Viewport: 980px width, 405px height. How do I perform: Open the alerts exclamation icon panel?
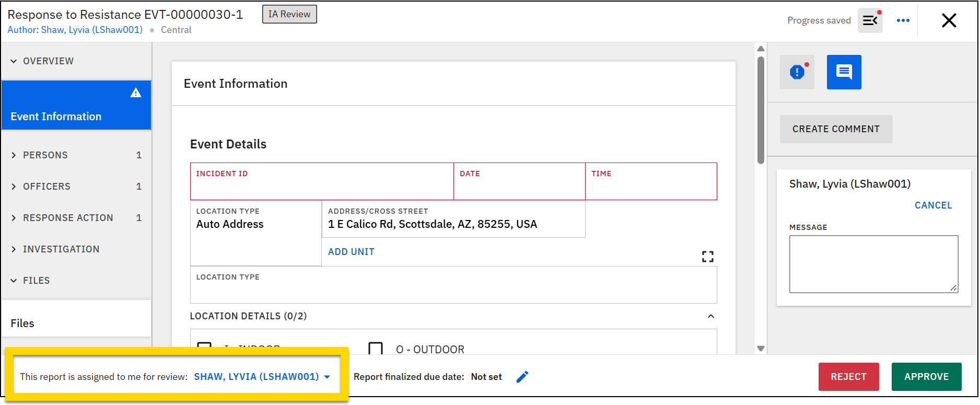click(x=797, y=72)
